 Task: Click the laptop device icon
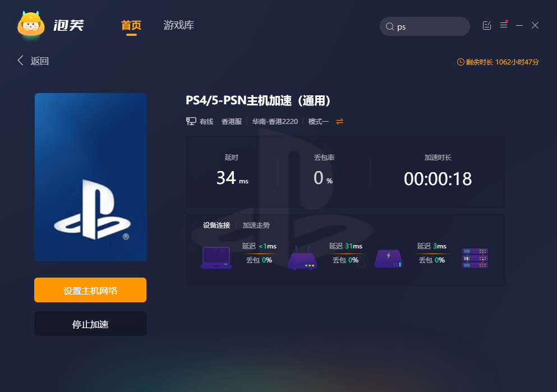pyautogui.click(x=217, y=257)
